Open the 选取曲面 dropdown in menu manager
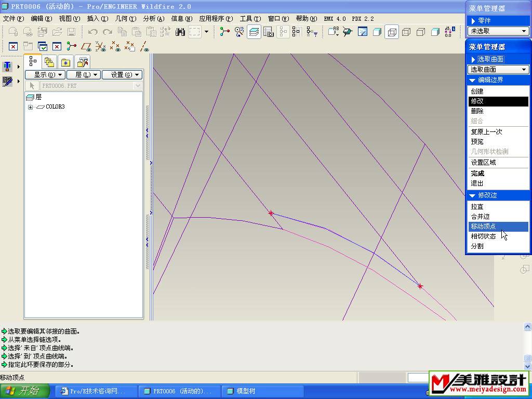532x399 pixels. pyautogui.click(x=498, y=70)
